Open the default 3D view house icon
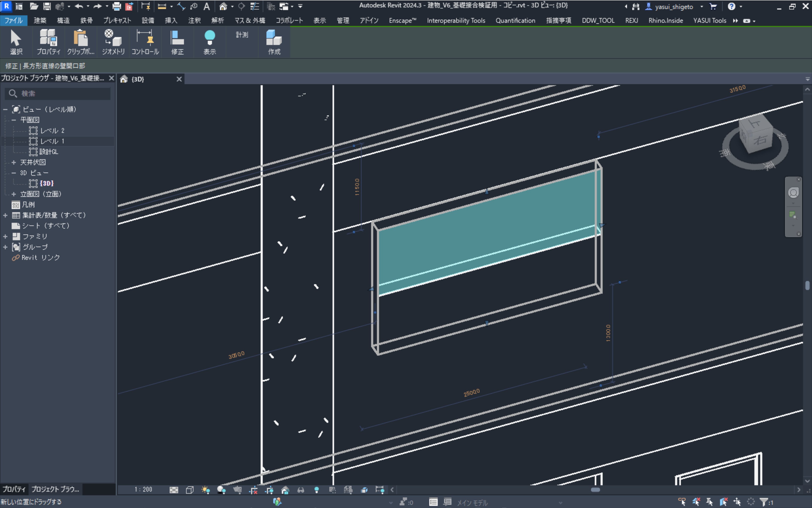 (223, 6)
